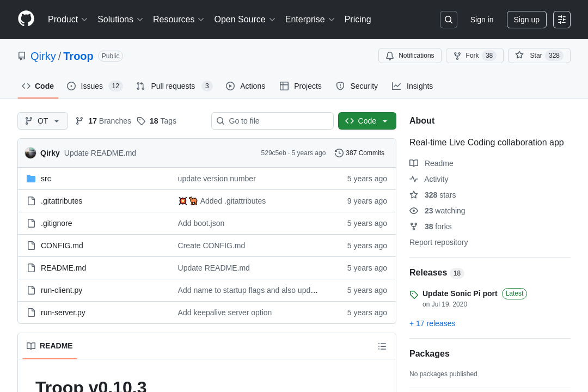Switch to the Issues tab
Screen dimensions: 588x392
click(x=95, y=86)
